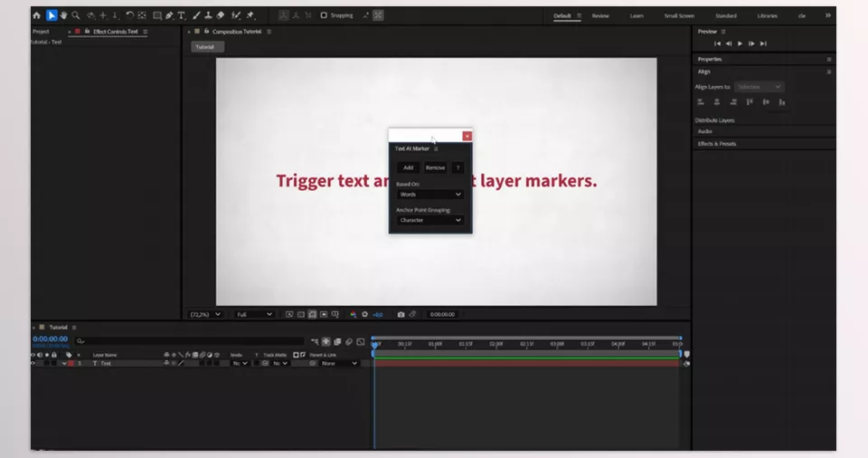Click the Remove button in Text At Marker

[x=435, y=167]
